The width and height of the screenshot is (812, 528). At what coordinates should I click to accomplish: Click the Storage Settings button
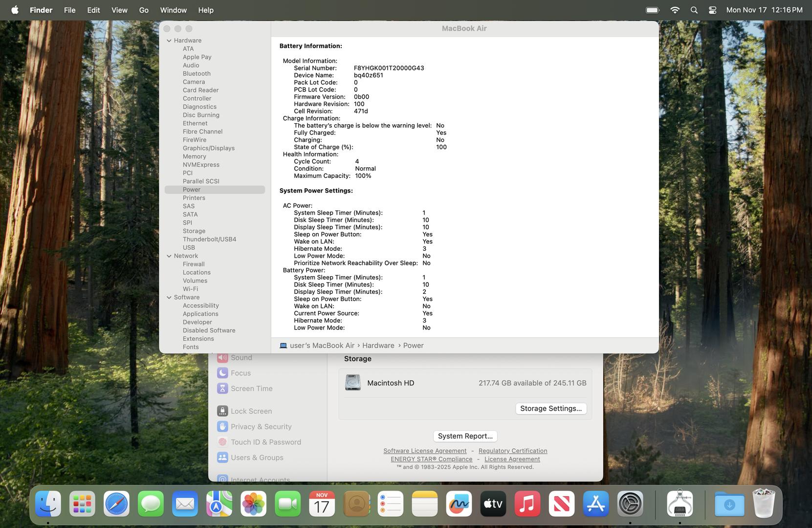tap(550, 409)
